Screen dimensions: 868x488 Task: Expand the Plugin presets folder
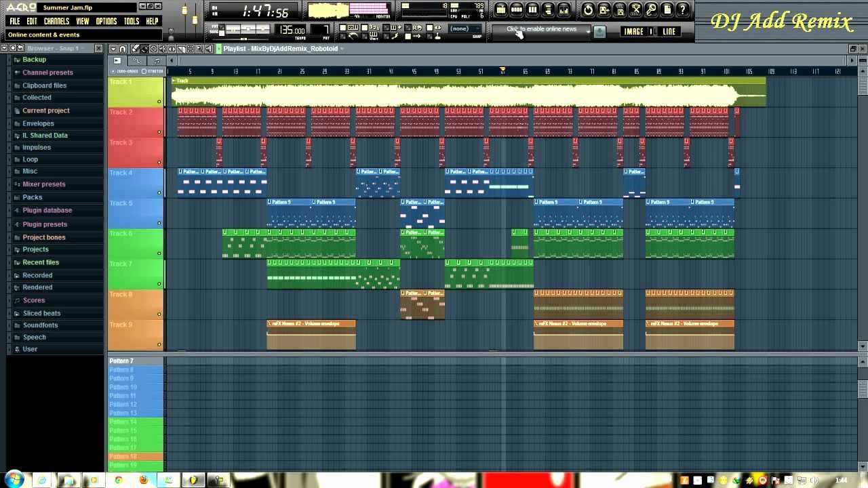point(45,224)
